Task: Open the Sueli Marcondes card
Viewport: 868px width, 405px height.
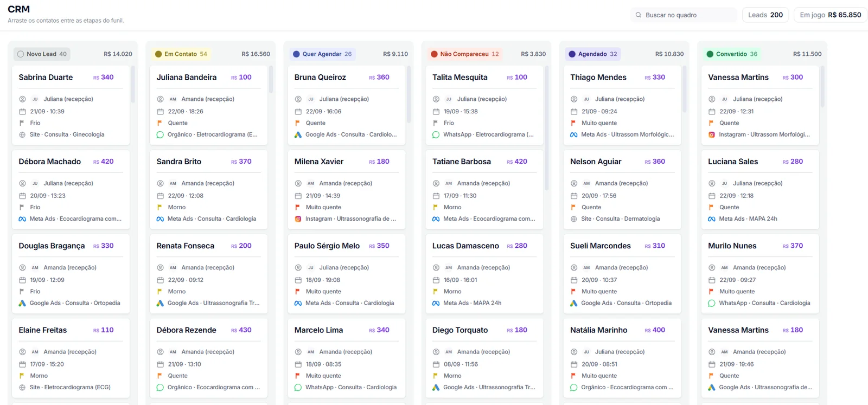Action: (x=622, y=274)
